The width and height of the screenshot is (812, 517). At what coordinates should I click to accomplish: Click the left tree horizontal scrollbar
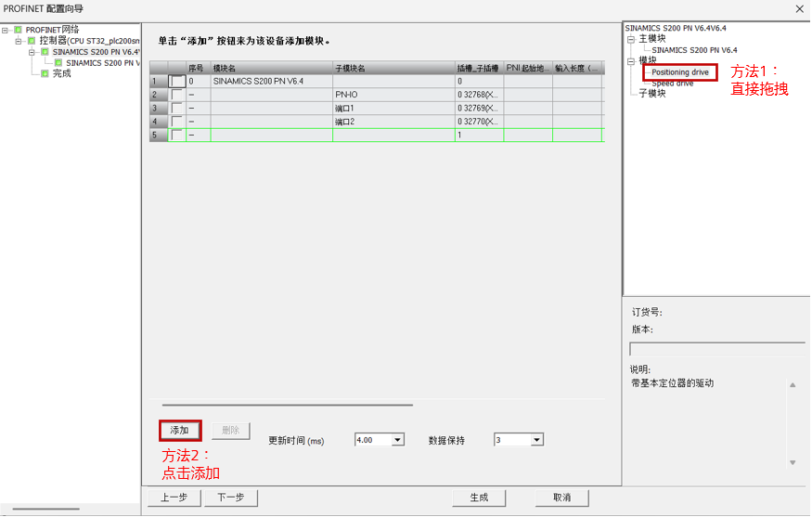(46, 510)
